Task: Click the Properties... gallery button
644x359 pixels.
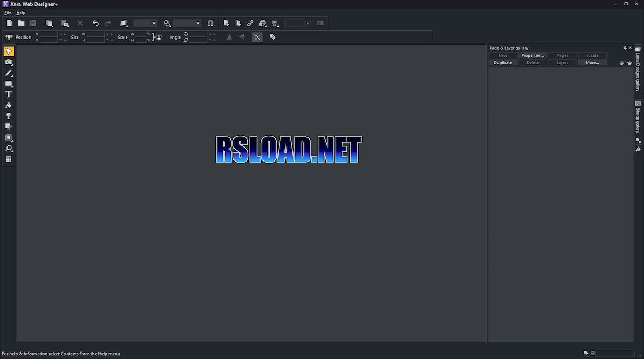Action: point(532,55)
